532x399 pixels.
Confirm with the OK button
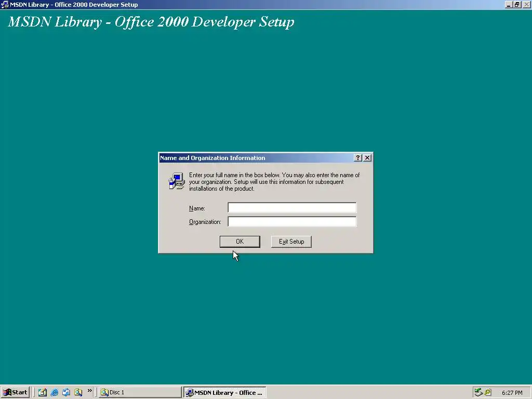tap(240, 242)
